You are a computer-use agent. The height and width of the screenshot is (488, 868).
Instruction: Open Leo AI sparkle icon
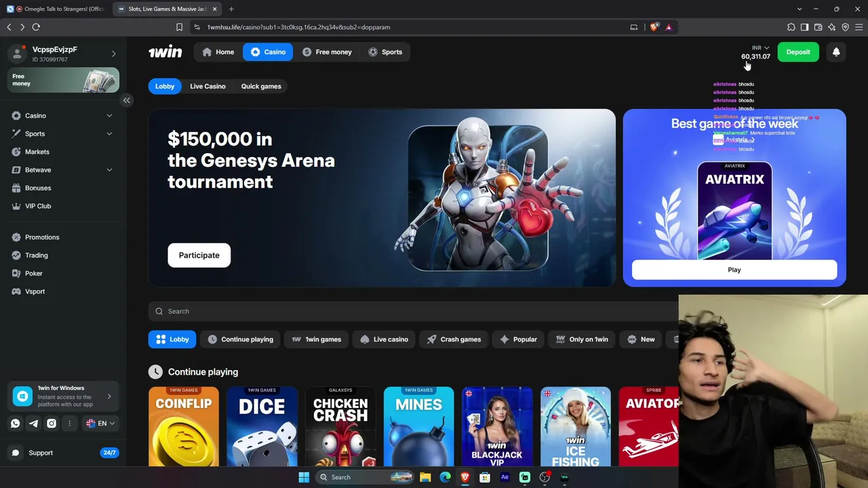[831, 27]
